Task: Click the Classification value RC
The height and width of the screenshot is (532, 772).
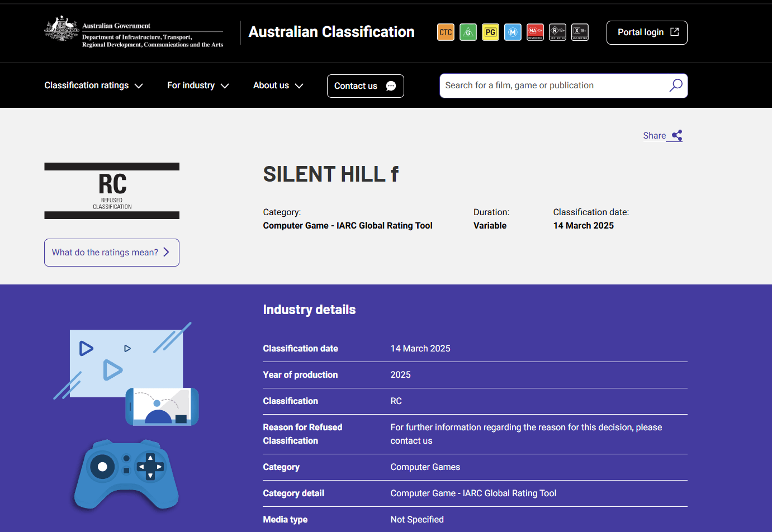Action: point(396,401)
